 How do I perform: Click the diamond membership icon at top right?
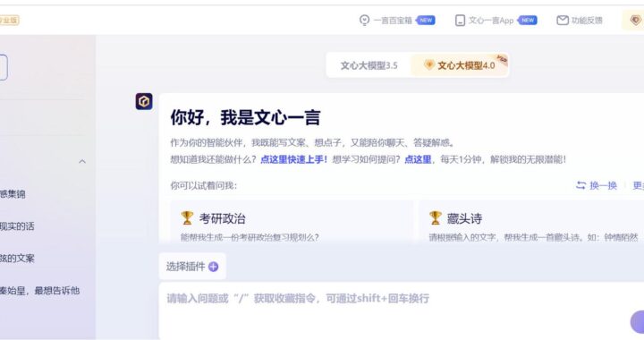click(635, 20)
